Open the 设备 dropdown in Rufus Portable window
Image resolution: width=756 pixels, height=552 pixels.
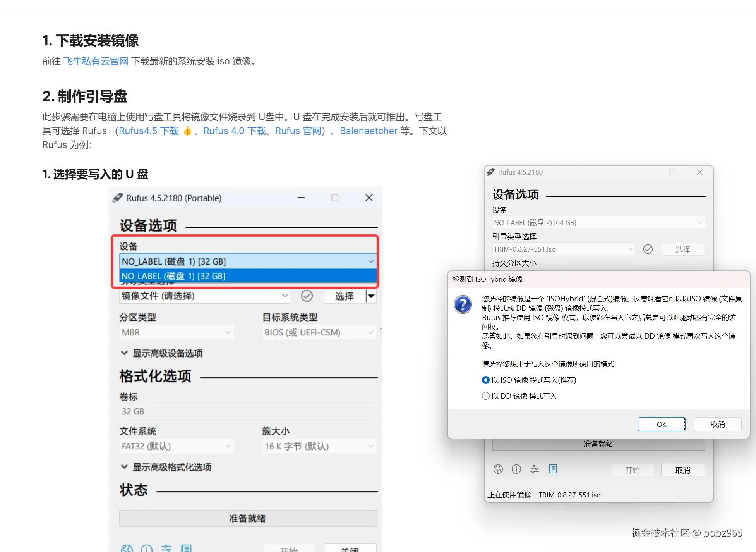click(x=248, y=261)
